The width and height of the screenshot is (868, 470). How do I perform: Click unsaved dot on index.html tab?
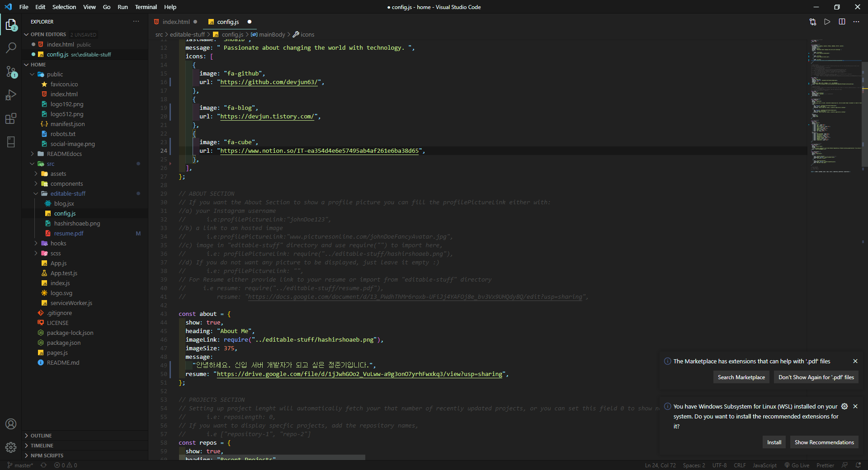pos(195,22)
